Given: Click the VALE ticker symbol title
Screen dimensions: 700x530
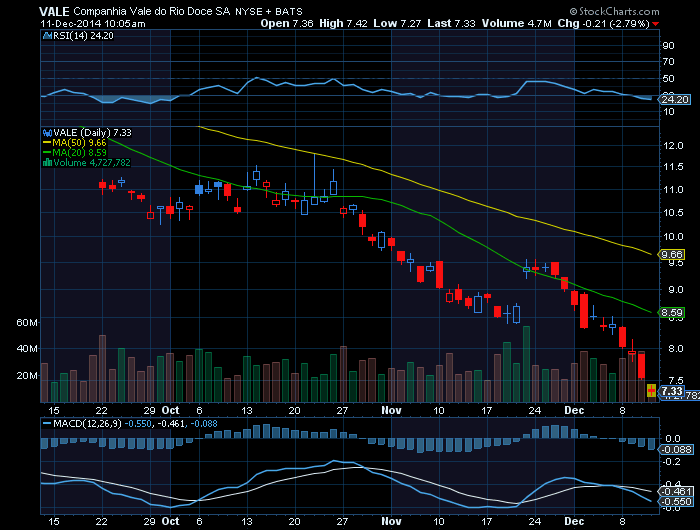Looking at the screenshot, I should tap(54, 12).
